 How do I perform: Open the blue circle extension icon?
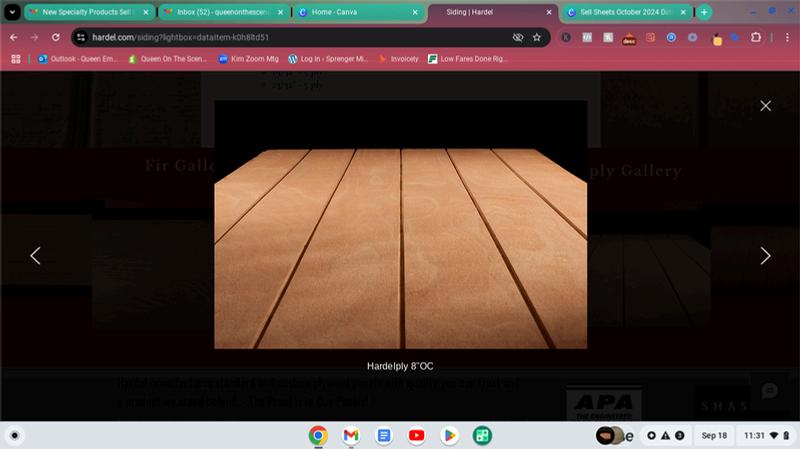coord(671,37)
